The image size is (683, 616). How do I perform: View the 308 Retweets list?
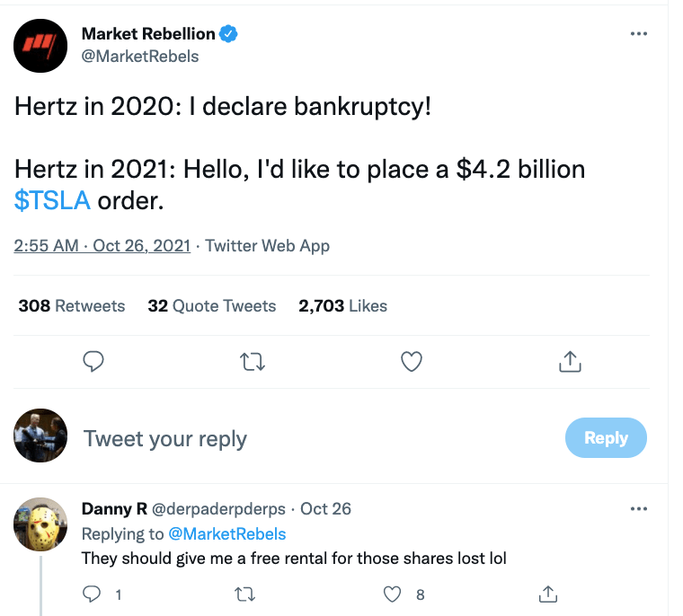(x=72, y=306)
